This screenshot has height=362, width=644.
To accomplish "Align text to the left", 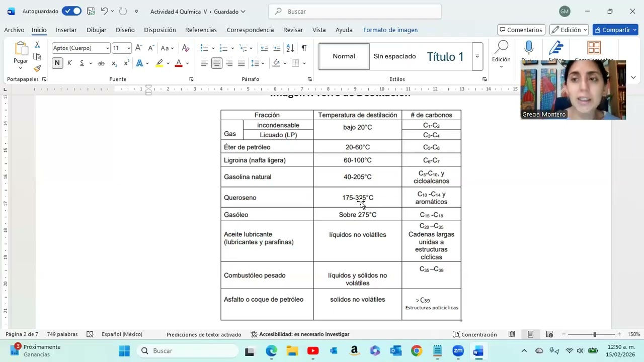I will point(204,63).
